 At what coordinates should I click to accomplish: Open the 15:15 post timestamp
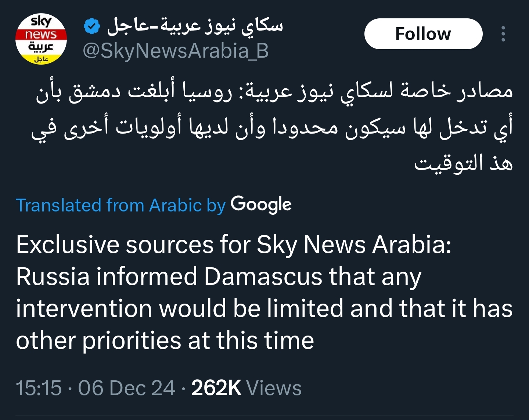pos(39,388)
